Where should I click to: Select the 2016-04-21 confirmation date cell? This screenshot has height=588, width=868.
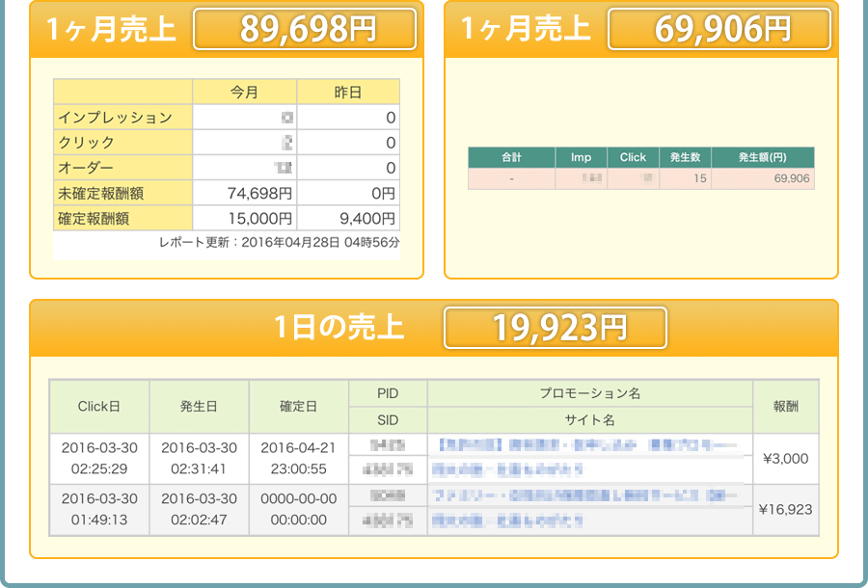[299, 459]
